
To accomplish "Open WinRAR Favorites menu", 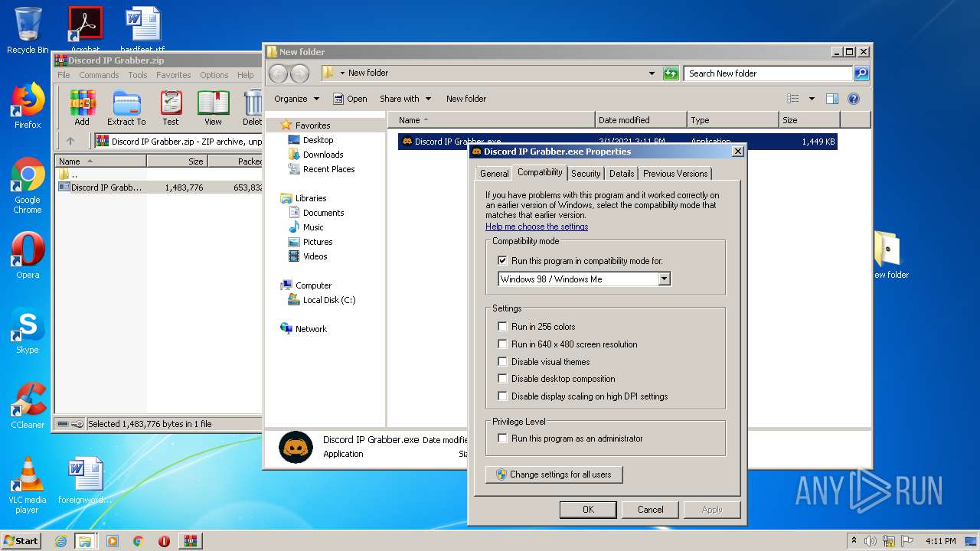I will (x=174, y=75).
